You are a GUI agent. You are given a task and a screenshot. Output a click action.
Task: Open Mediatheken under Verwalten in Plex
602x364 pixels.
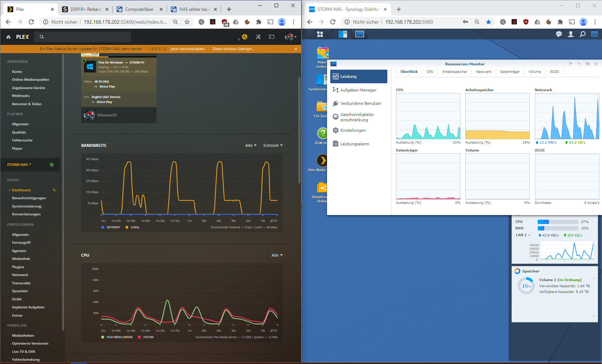coord(23,336)
